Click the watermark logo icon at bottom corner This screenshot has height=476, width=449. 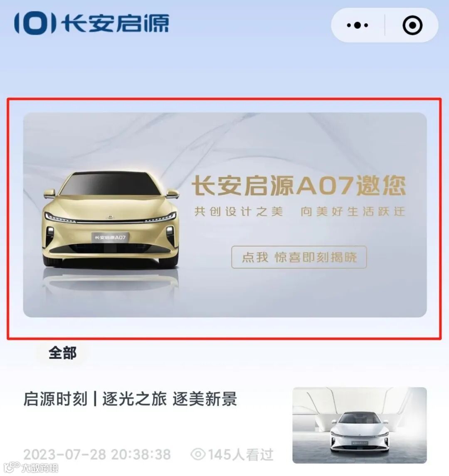coord(11,467)
